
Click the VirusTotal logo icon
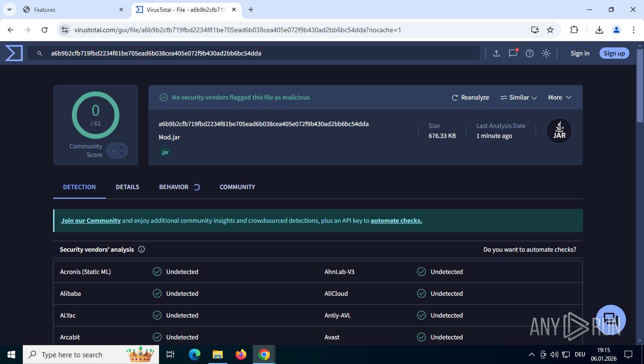[x=14, y=53]
